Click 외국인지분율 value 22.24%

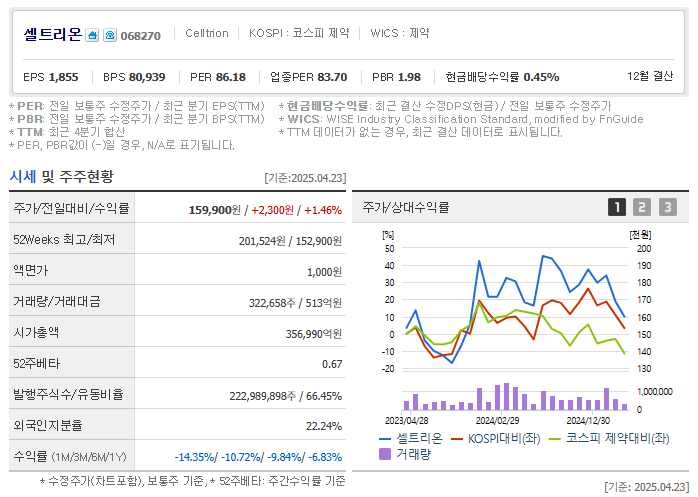tap(324, 426)
